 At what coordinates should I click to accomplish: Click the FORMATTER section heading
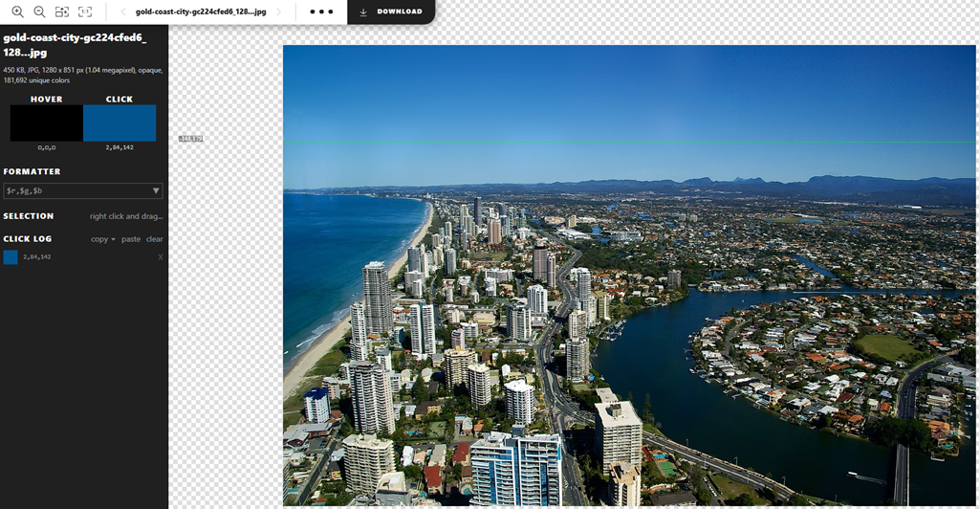32,171
